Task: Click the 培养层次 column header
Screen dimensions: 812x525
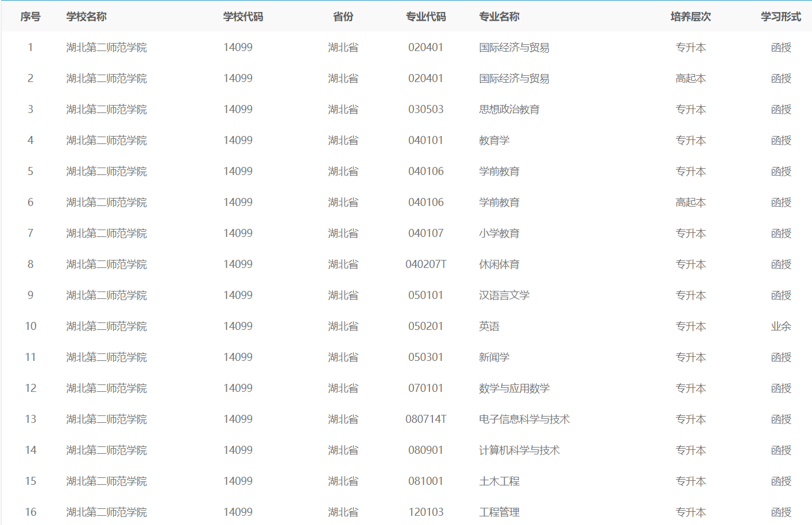Action: (690, 17)
